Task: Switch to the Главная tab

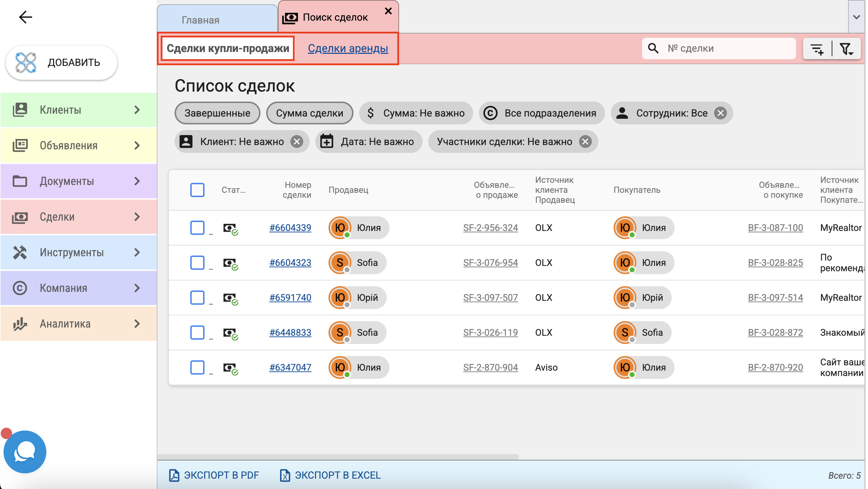Action: [217, 19]
